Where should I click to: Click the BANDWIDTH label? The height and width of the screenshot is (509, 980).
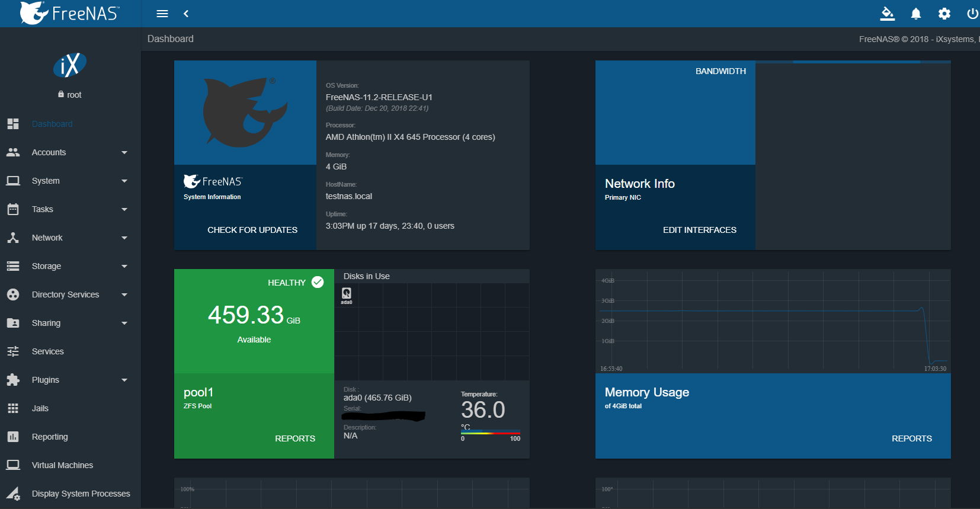pyautogui.click(x=720, y=71)
